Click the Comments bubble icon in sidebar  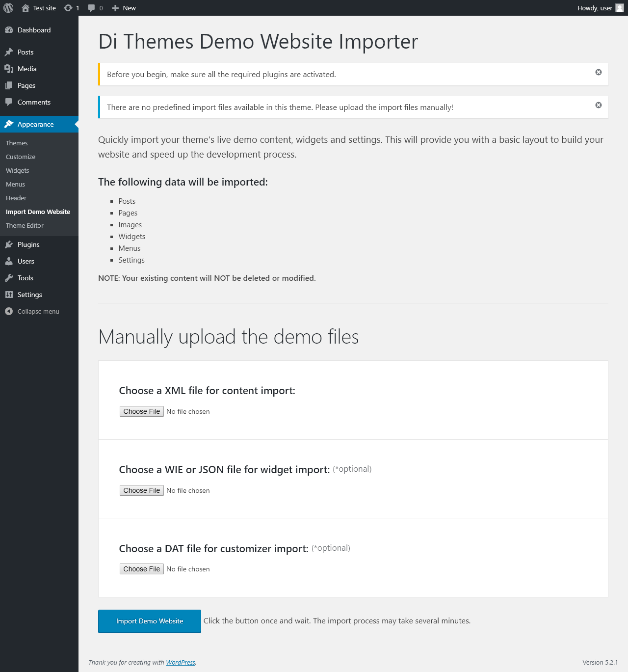9,102
